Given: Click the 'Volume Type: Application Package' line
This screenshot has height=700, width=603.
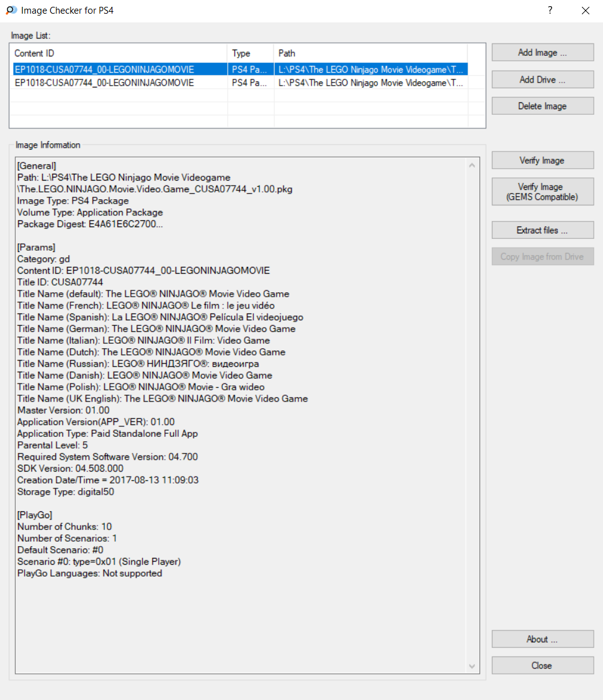Looking at the screenshot, I should point(90,212).
